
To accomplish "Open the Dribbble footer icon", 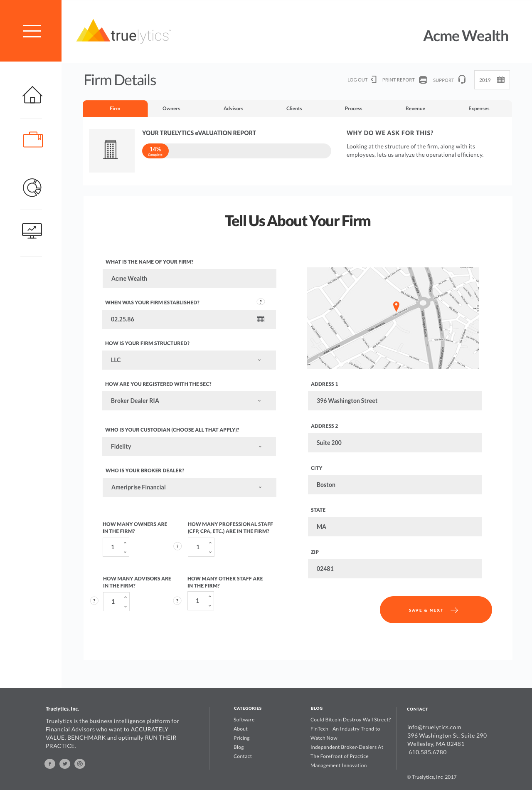I will click(x=80, y=764).
